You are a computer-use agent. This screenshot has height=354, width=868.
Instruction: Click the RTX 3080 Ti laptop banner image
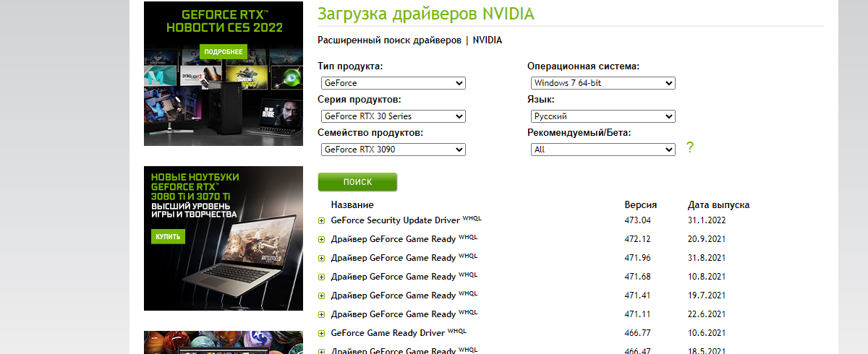click(224, 238)
